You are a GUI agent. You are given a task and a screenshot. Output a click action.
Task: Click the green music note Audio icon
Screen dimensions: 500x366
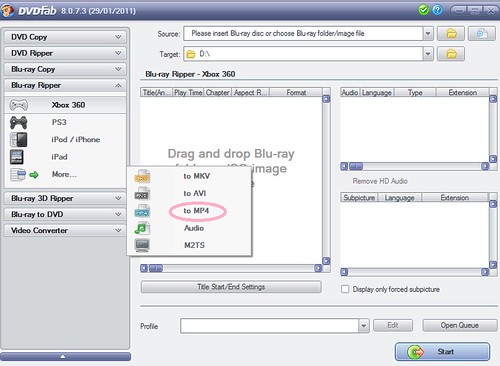142,228
